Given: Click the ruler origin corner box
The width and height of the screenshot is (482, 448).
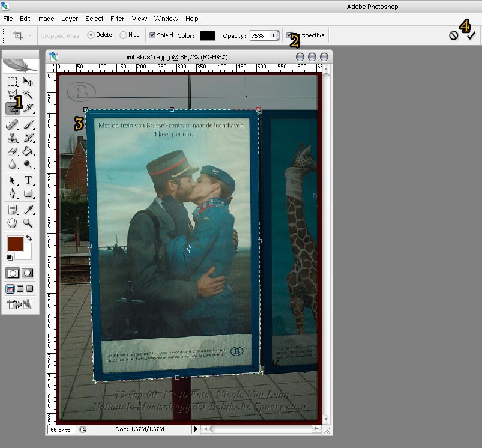Looking at the screenshot, I should tap(52, 68).
